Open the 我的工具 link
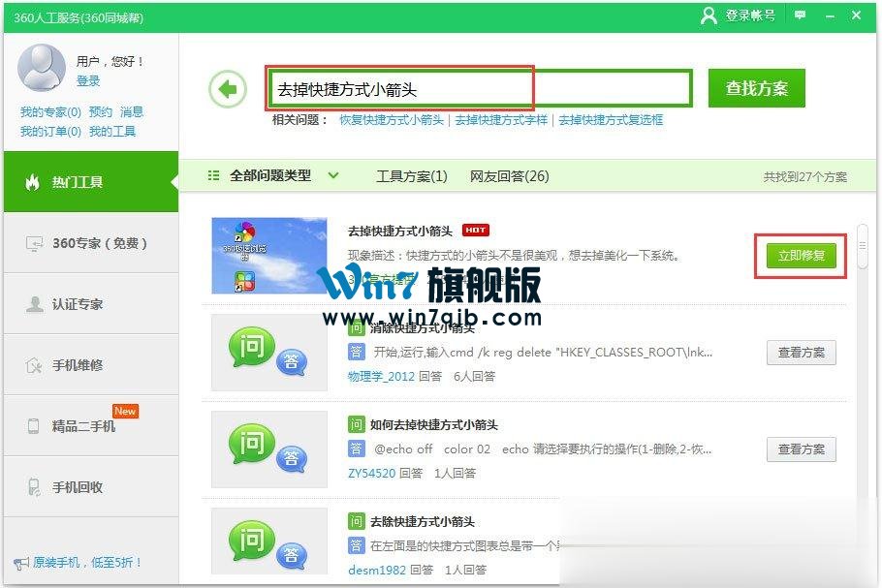 pyautogui.click(x=111, y=132)
